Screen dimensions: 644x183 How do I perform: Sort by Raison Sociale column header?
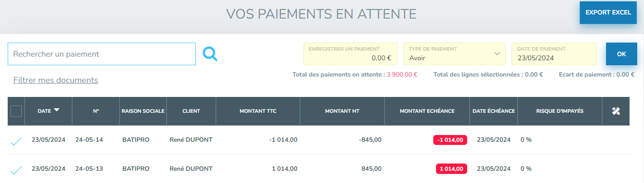[143, 111]
